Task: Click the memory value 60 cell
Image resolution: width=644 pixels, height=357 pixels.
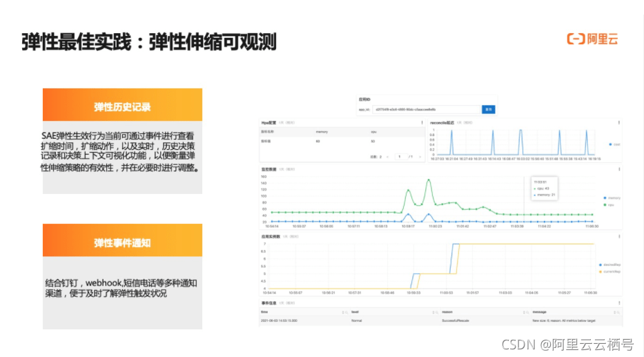Action: point(318,141)
